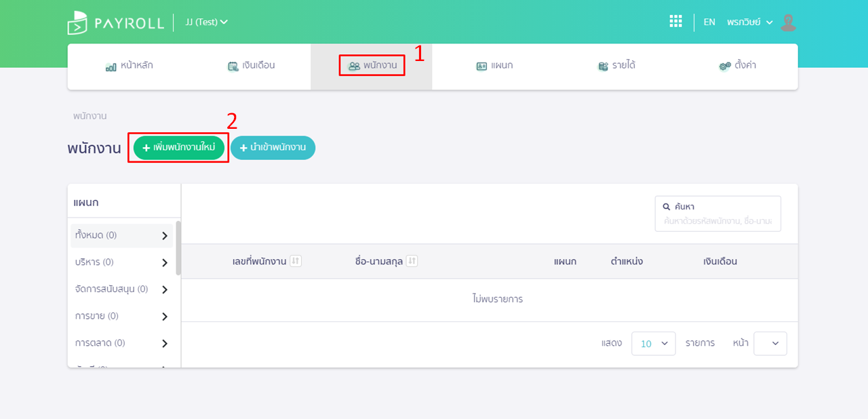Viewport: 868px width, 419px height.
Task: Open the JJ (Test) company dropdown
Action: (206, 22)
